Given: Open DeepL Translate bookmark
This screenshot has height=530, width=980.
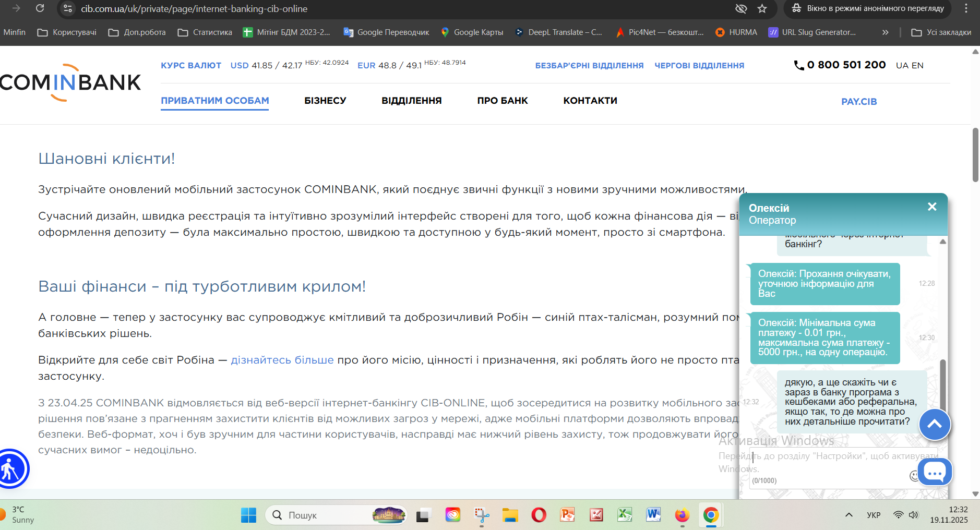Looking at the screenshot, I should 558,32.
